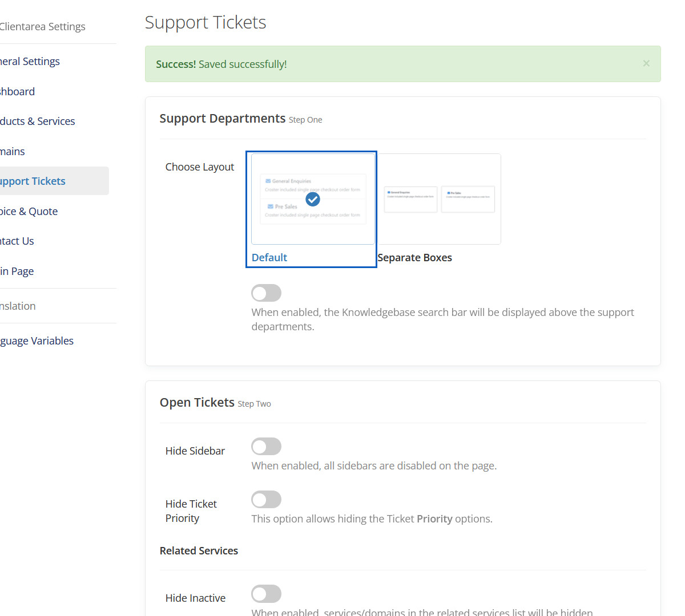The image size is (685, 616).
Task: Enable the Knowledgebase search bar toggle
Action: point(267,293)
